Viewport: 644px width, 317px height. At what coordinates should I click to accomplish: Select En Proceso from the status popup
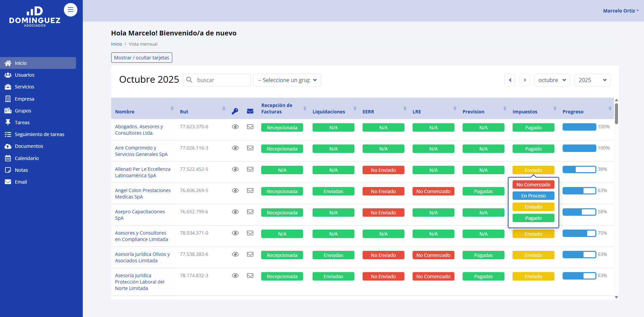[533, 196]
